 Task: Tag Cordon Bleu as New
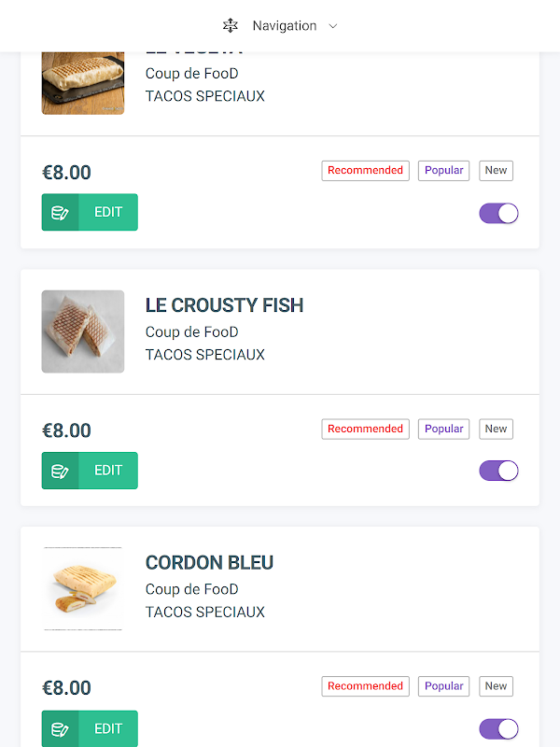point(496,686)
